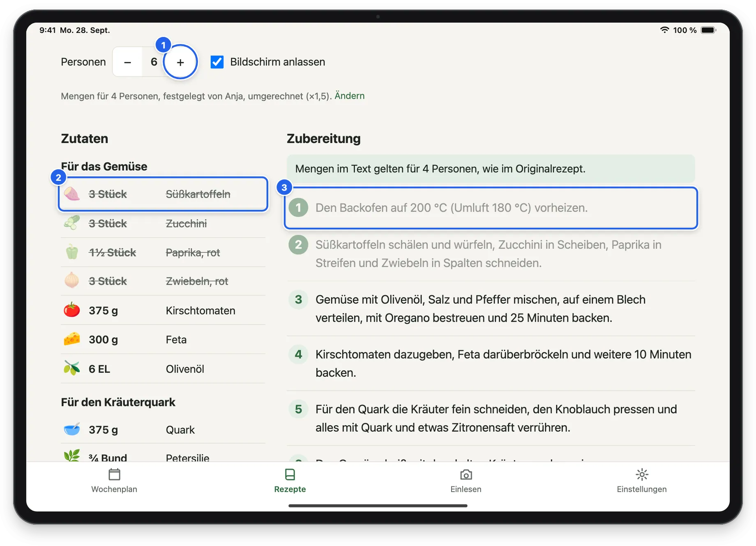The width and height of the screenshot is (756, 546).
Task: Click the onion emoji icon
Action: point(72,281)
